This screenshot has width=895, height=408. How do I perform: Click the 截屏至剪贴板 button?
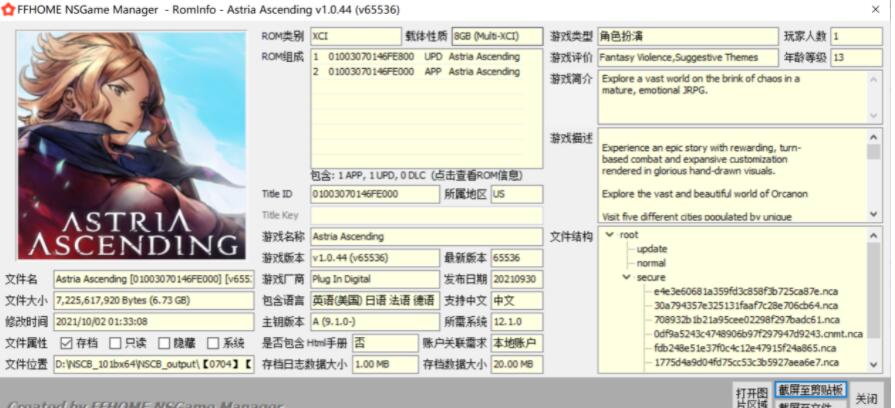pyautogui.click(x=811, y=390)
